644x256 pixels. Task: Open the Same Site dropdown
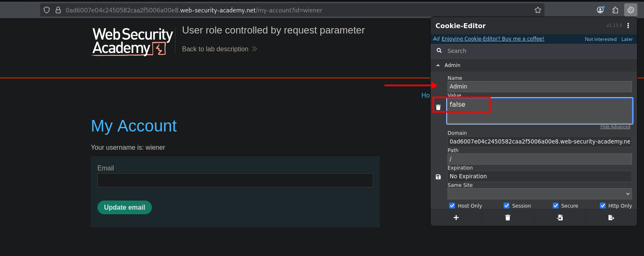540,194
